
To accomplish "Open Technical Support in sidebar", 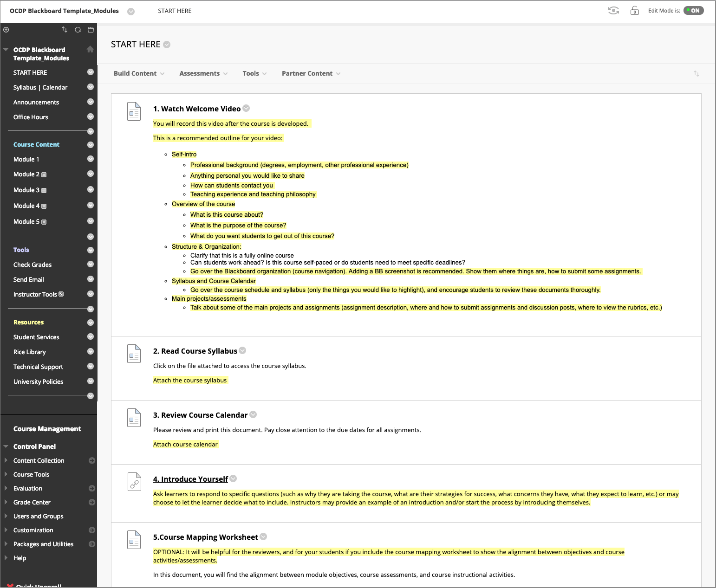I will (38, 367).
